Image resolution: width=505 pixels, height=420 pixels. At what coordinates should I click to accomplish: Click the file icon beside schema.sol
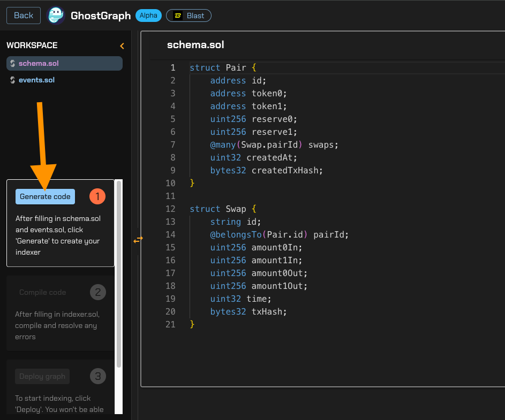click(x=12, y=64)
